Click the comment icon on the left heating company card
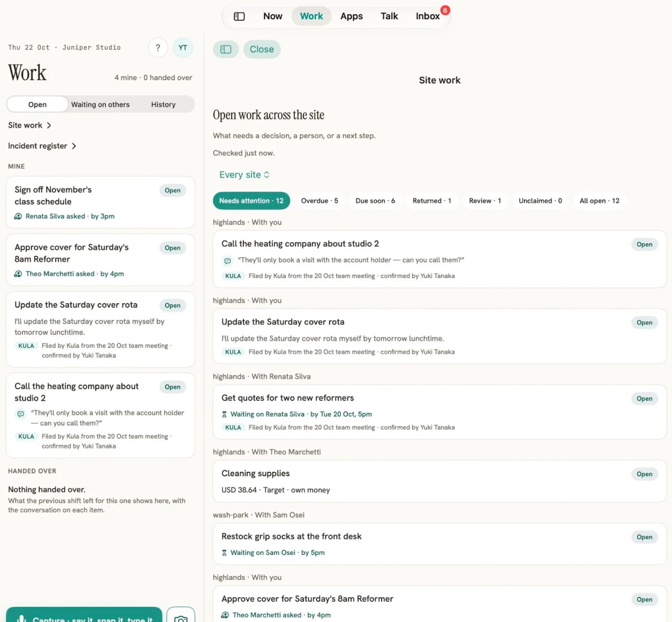 click(x=21, y=414)
